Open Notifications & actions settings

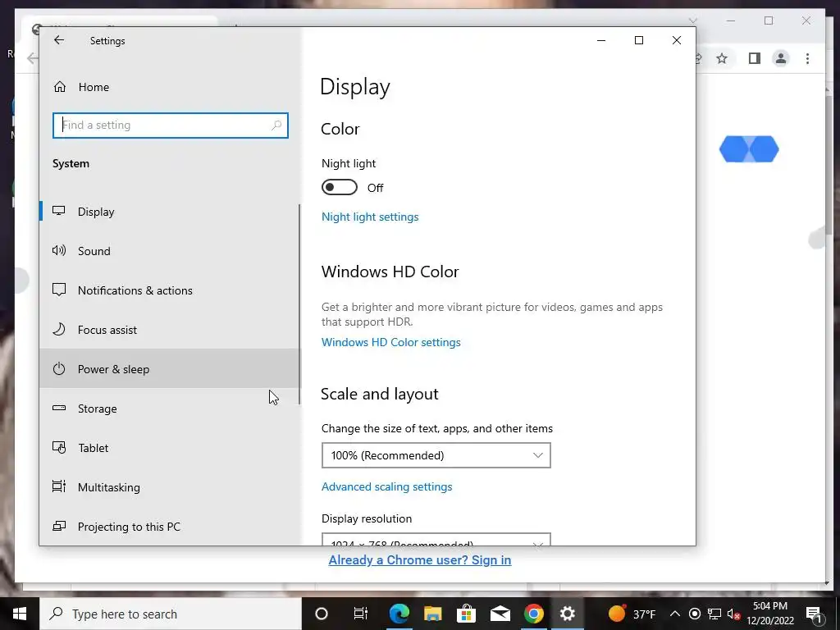[x=169, y=290]
